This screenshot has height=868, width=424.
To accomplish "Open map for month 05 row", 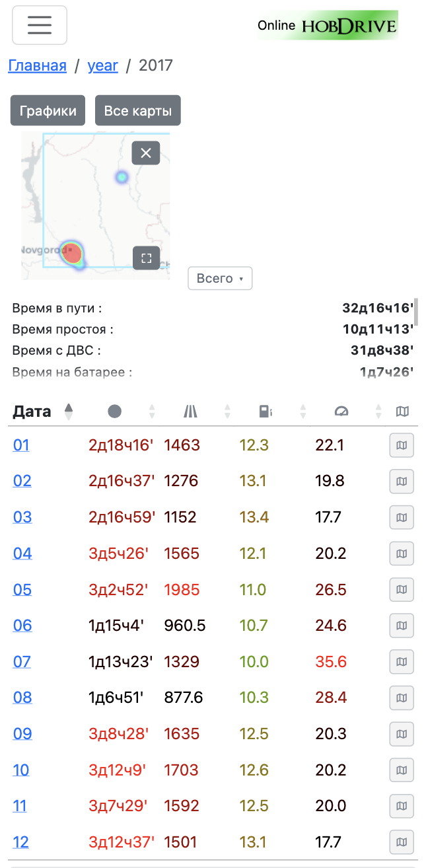I will tap(402, 589).
